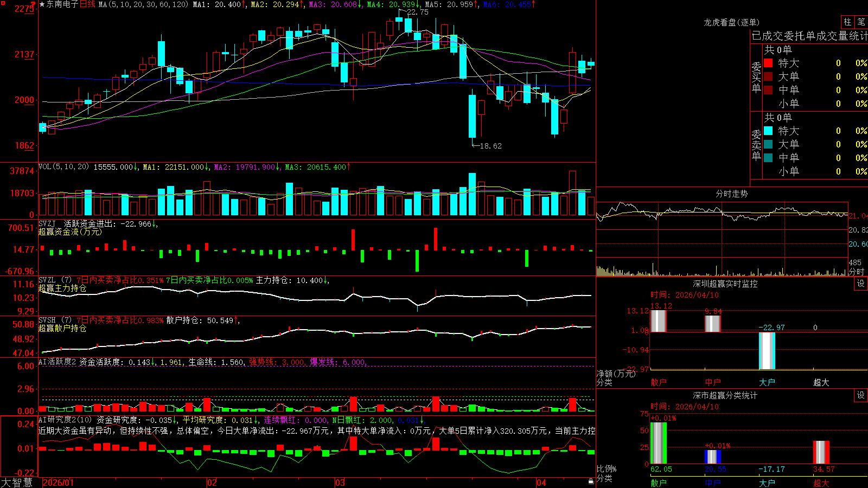Click the cyan 大户 bar in 深圳超赢实时监控

[767, 351]
